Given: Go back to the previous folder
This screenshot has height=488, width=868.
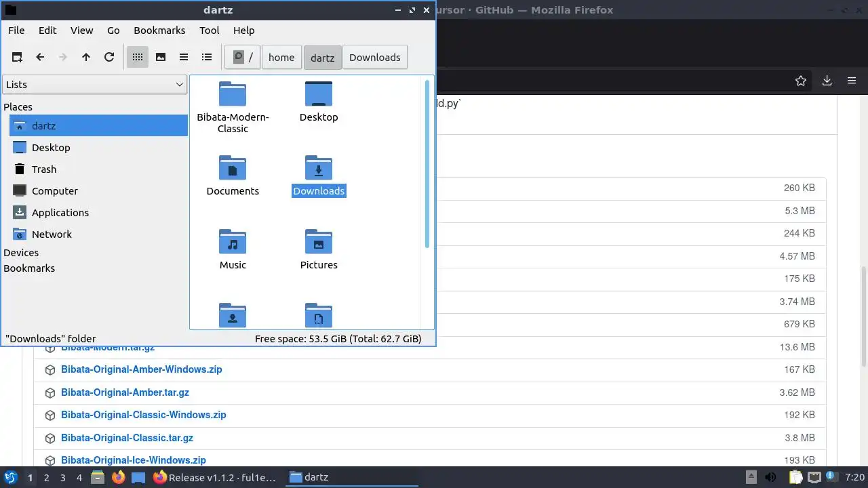Looking at the screenshot, I should tap(40, 57).
